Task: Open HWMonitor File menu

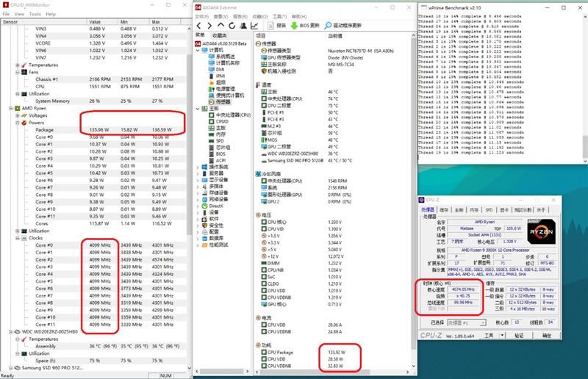Action: coord(6,14)
